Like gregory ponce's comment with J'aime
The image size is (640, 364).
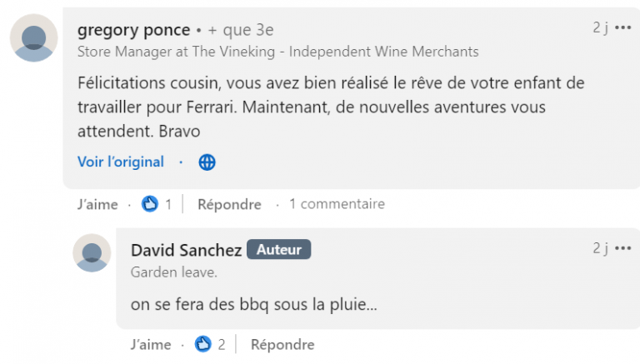coord(97,204)
